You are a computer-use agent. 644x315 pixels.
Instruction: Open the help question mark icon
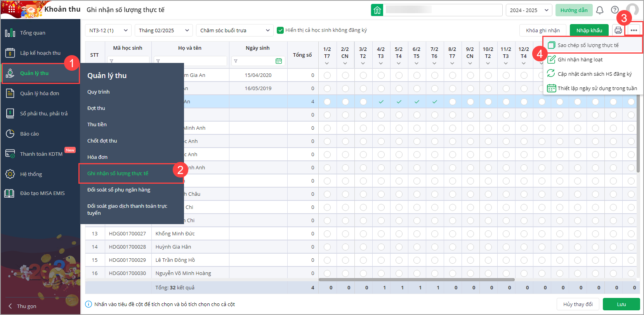click(x=615, y=10)
